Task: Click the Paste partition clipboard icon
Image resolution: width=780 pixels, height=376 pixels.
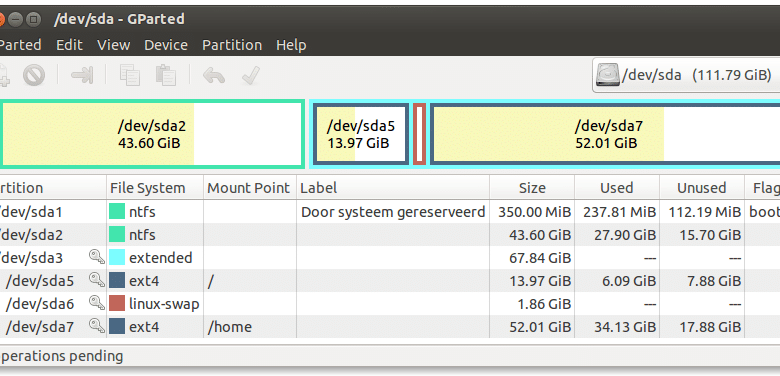Action: click(x=166, y=76)
